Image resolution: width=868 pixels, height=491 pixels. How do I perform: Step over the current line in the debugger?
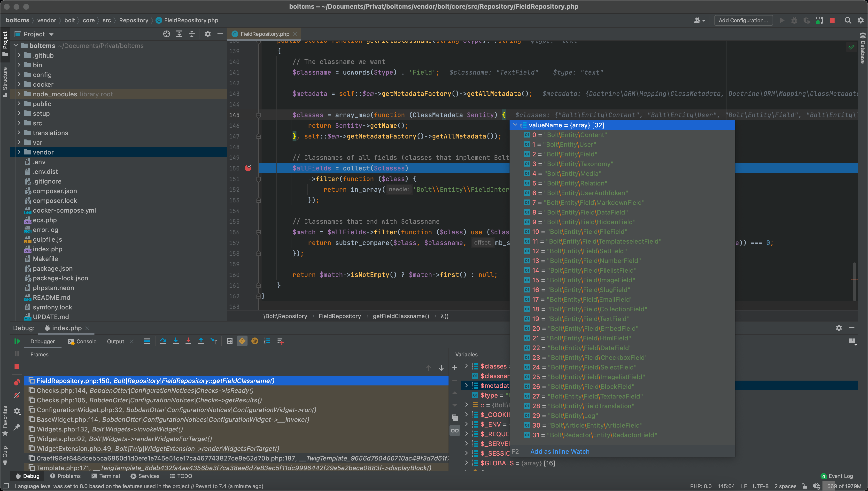[x=163, y=341]
